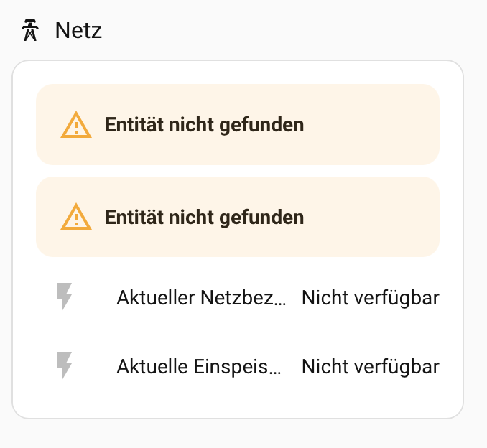Click the warning triangle in the lower alert

click(76, 217)
